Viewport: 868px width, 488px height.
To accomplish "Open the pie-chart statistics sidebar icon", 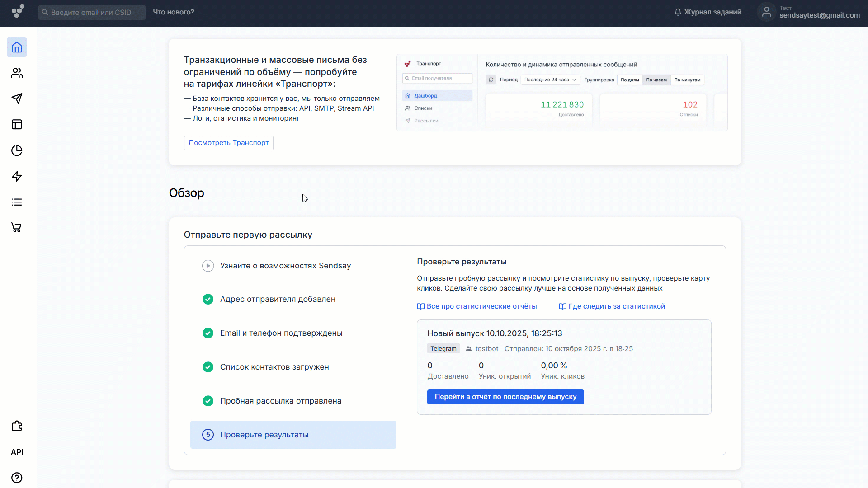I will click(17, 150).
